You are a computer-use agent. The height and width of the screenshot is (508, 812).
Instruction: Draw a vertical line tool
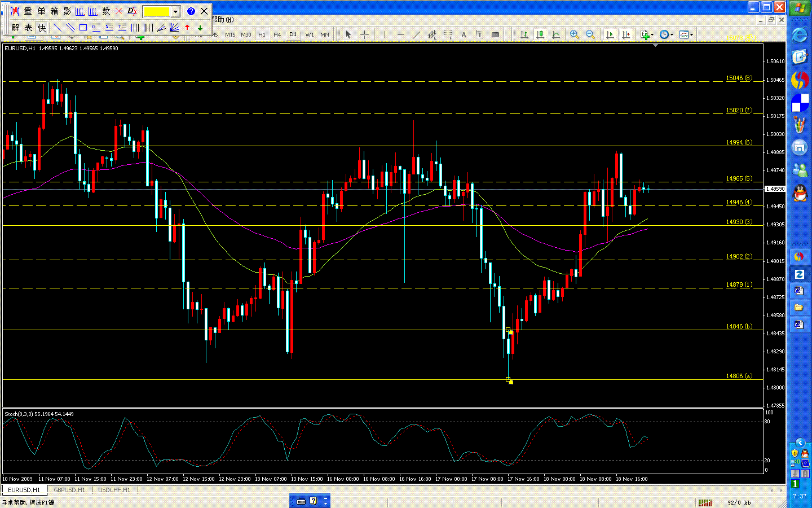click(385, 35)
